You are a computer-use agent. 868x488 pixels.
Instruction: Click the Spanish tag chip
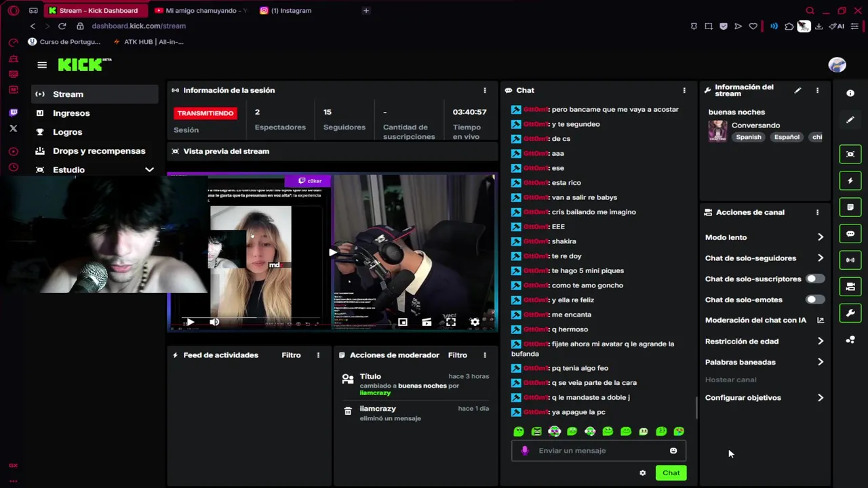click(749, 137)
